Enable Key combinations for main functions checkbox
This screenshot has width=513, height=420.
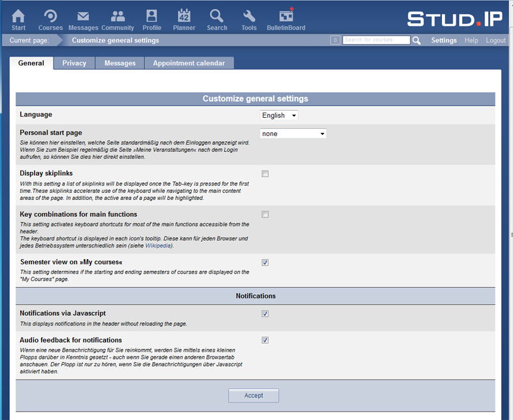[265, 214]
